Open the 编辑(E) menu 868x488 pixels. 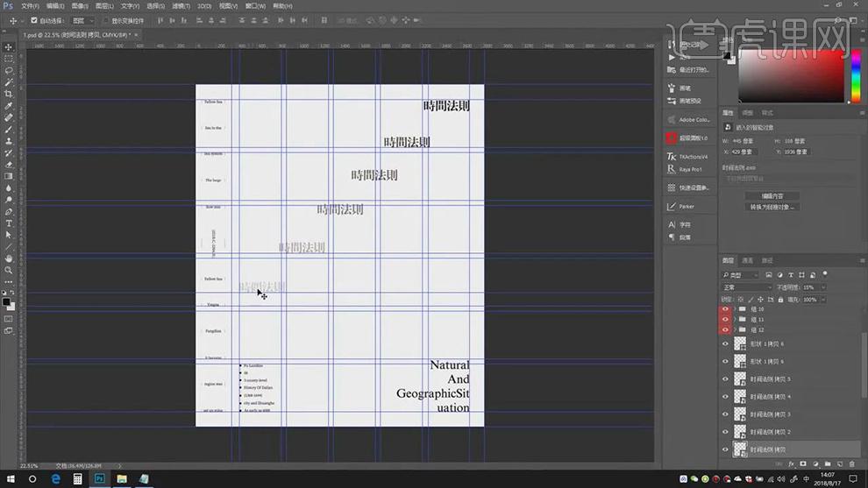click(55, 6)
